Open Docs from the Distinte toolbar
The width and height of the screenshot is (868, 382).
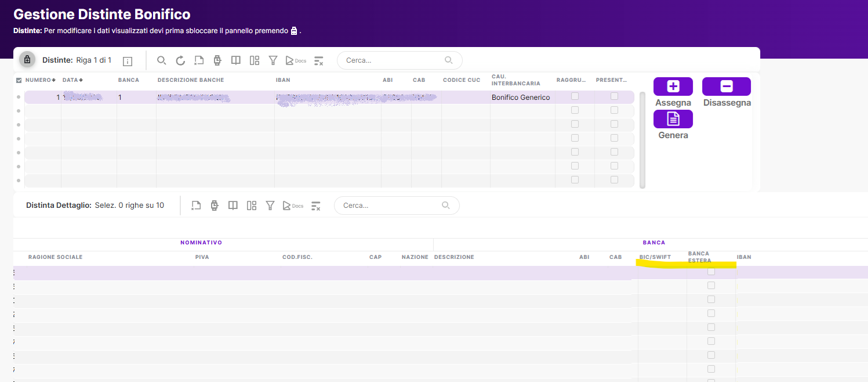[x=296, y=60]
